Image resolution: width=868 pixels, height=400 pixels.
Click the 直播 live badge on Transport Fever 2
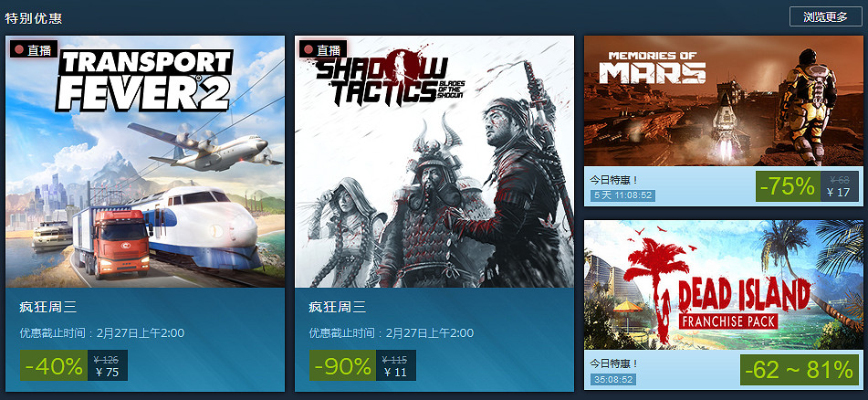coord(34,49)
